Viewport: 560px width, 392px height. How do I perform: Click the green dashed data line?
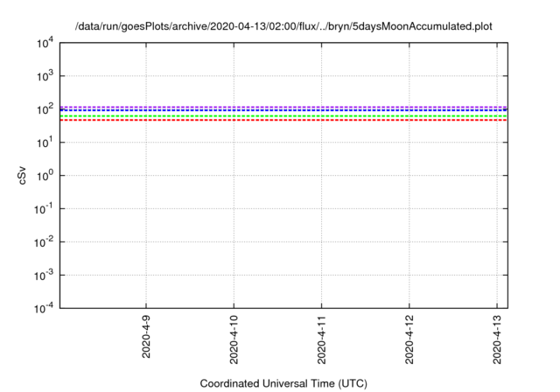[x=283, y=116]
